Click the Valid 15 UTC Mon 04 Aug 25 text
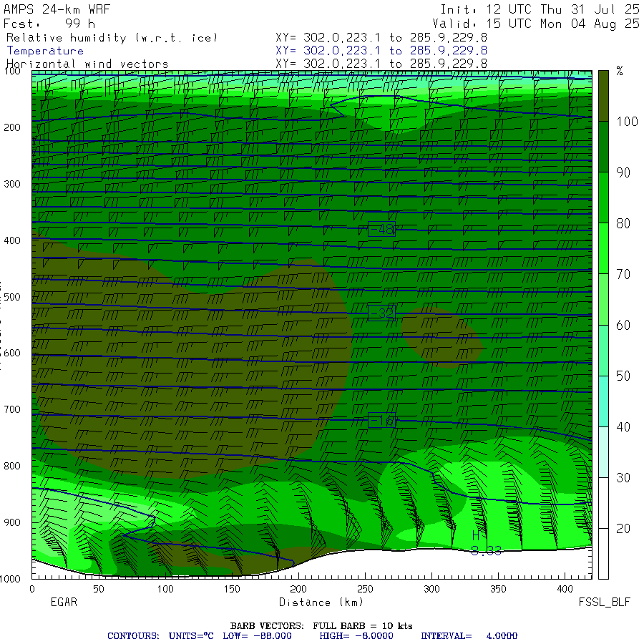Screen dimensions: 644x644 536,24
